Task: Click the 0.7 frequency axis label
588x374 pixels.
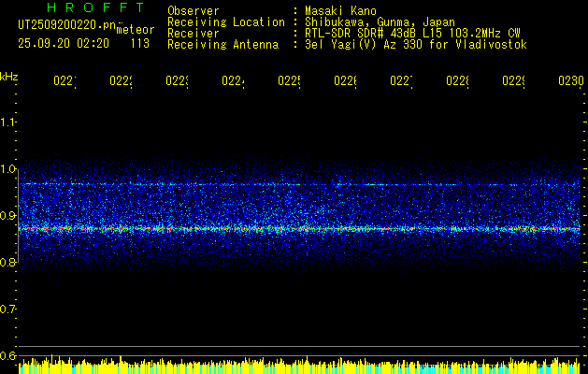Action: coord(7,309)
